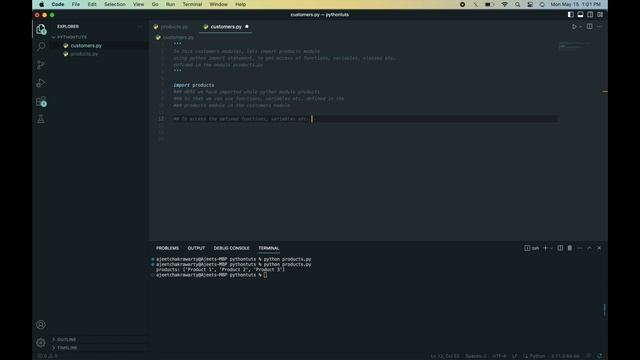This screenshot has height=360, width=640.
Task: Focus the terminal prompt input
Action: click(x=265, y=275)
